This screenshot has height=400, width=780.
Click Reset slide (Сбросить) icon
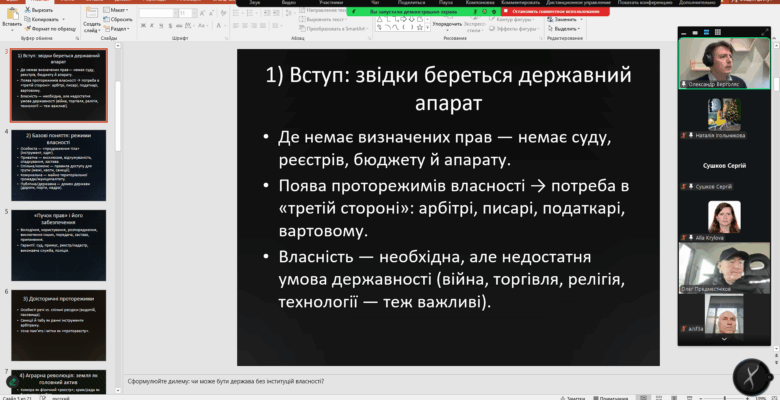(112, 19)
